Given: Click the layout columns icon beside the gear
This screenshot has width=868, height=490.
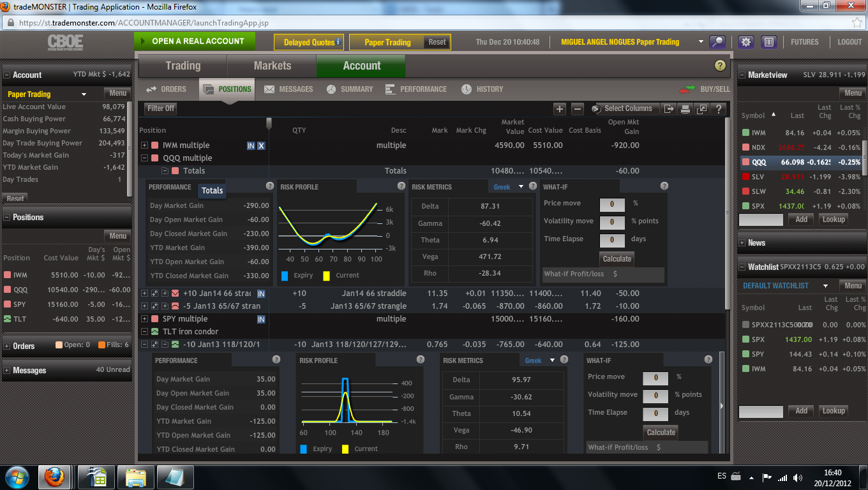Looking at the screenshot, I should pyautogui.click(x=768, y=42).
